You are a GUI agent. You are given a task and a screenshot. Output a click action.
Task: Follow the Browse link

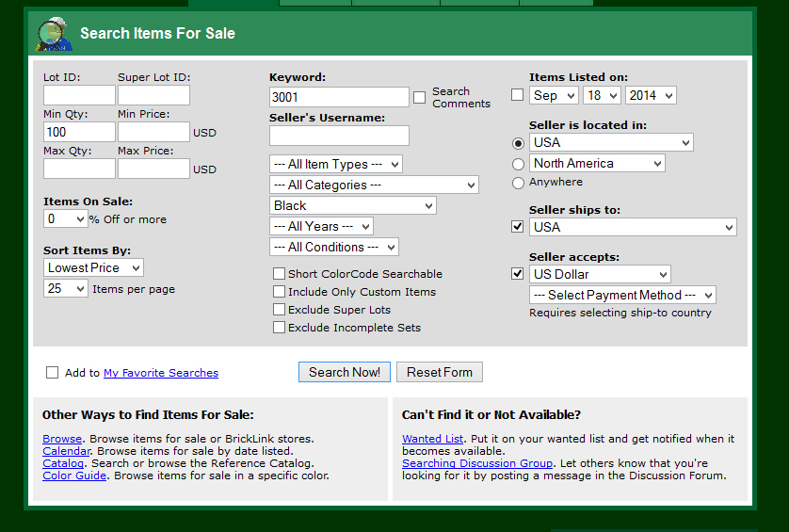[62, 439]
